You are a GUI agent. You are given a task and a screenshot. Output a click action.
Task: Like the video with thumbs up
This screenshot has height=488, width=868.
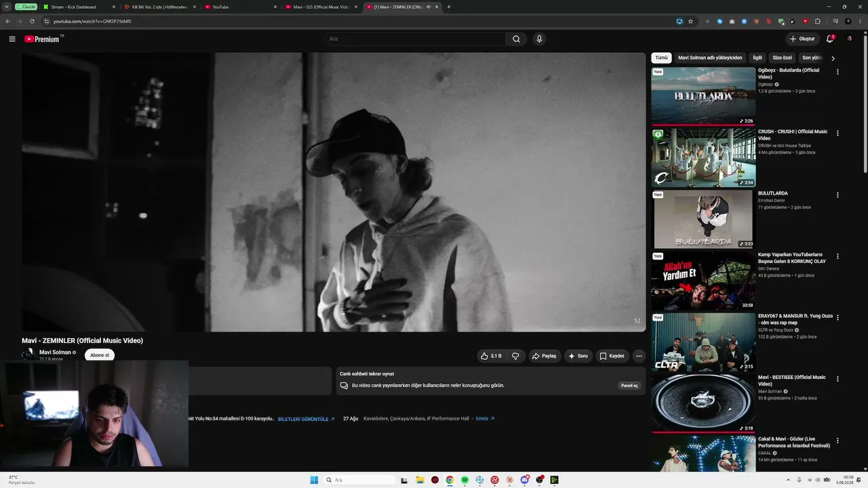click(x=491, y=356)
